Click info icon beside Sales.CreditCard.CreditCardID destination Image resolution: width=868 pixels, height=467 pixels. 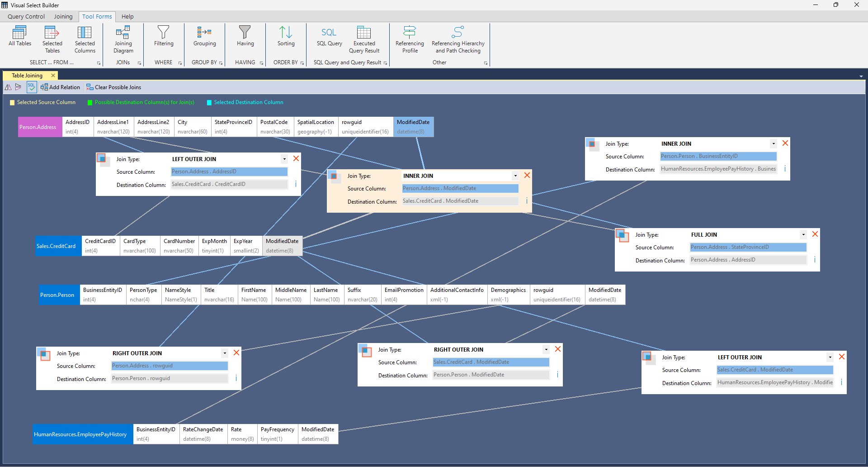pos(296,184)
